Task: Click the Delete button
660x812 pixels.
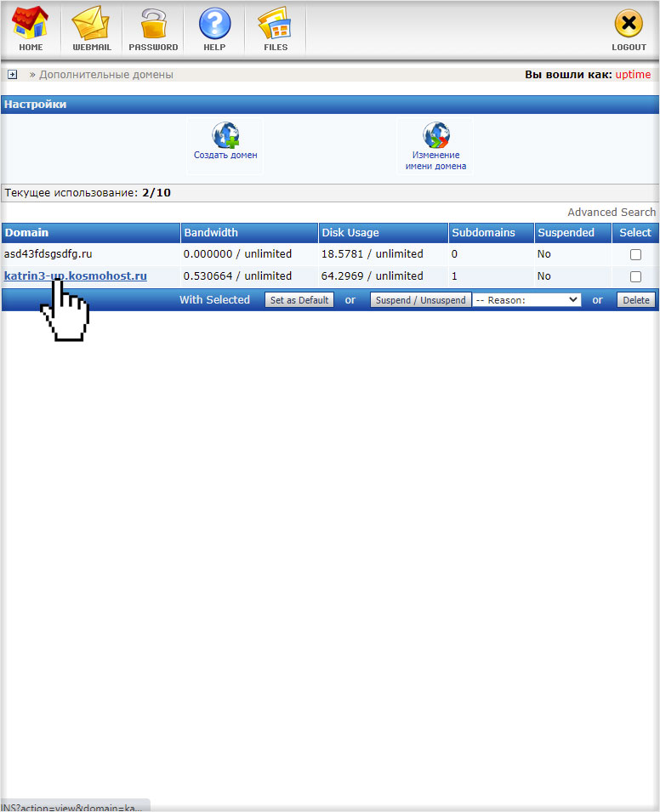Action: 635,300
